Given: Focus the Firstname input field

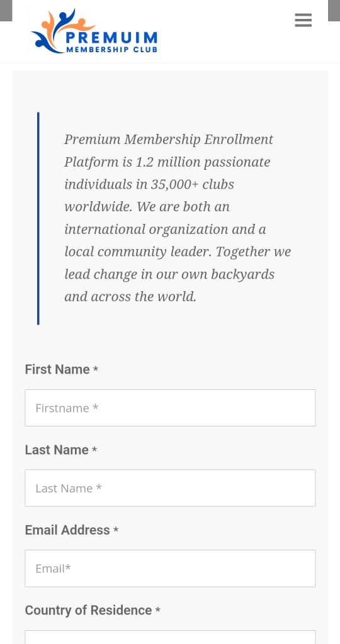Looking at the screenshot, I should [170, 408].
